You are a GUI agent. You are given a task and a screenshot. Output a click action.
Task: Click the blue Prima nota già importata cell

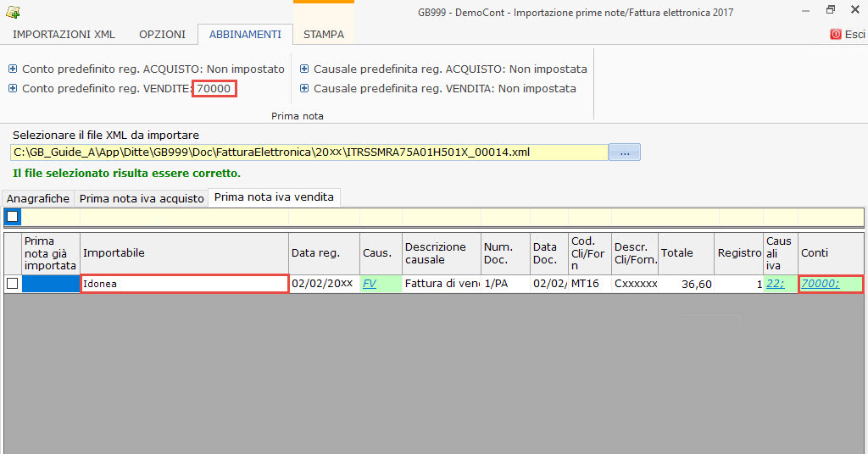51,284
